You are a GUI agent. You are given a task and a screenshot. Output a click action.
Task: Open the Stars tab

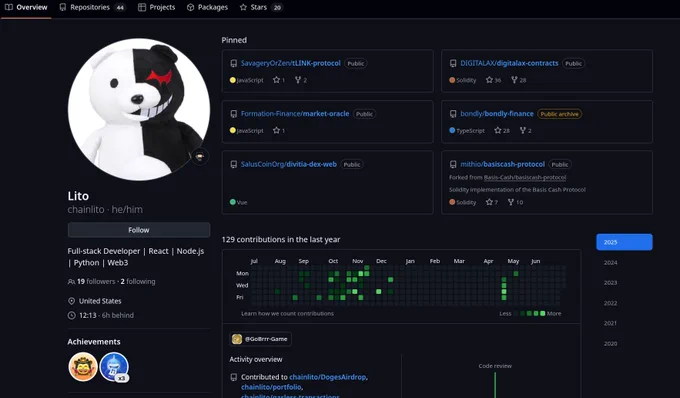point(261,7)
